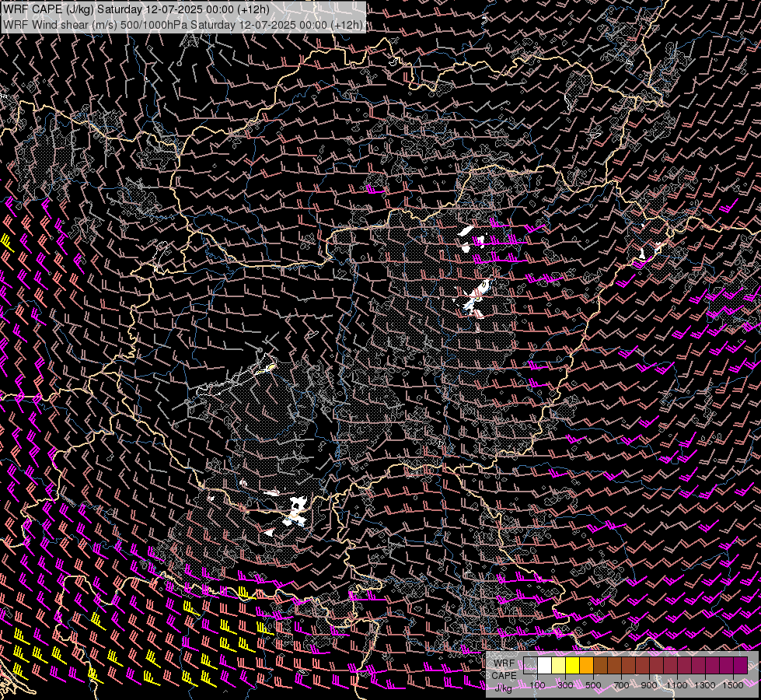Screen dimensions: 761x700
Task: Click legend value 300
Action: coord(565,685)
